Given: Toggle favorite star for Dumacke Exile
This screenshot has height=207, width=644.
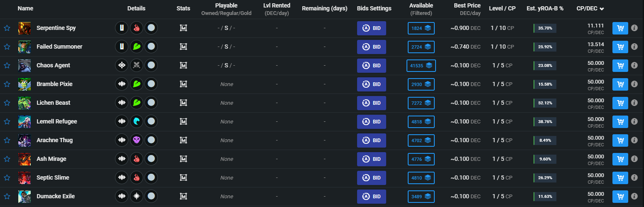Looking at the screenshot, I should [7, 197].
